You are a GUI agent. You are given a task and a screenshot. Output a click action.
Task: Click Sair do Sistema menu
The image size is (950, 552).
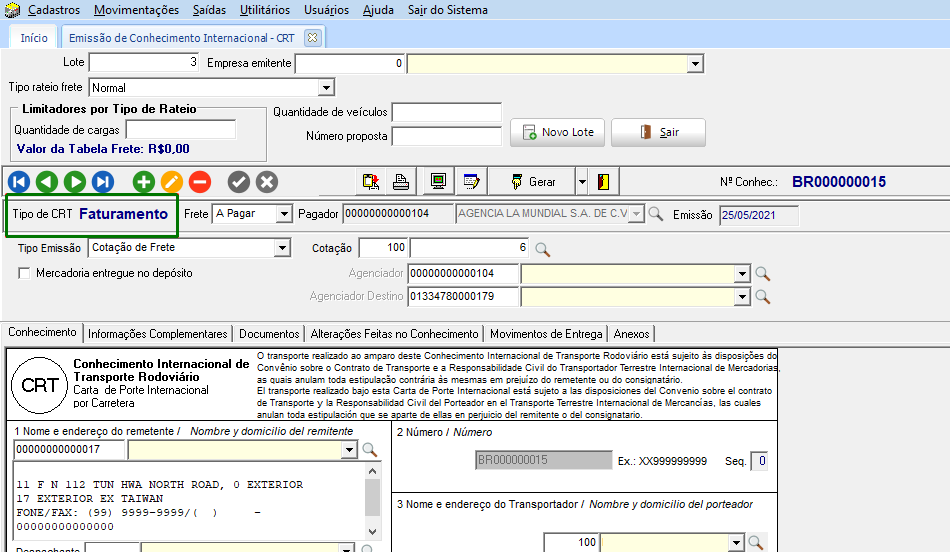pyautogui.click(x=448, y=10)
